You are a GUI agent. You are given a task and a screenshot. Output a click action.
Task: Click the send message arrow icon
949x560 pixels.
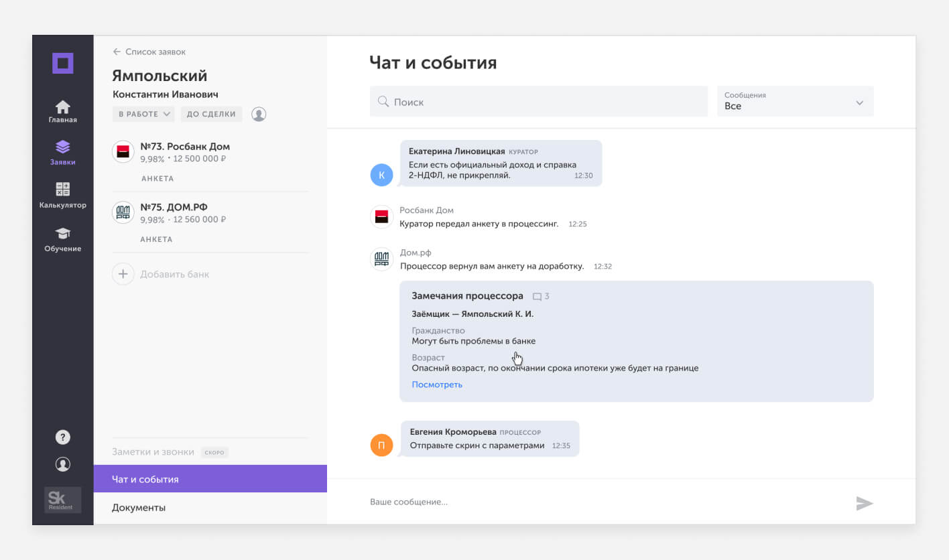[865, 504]
